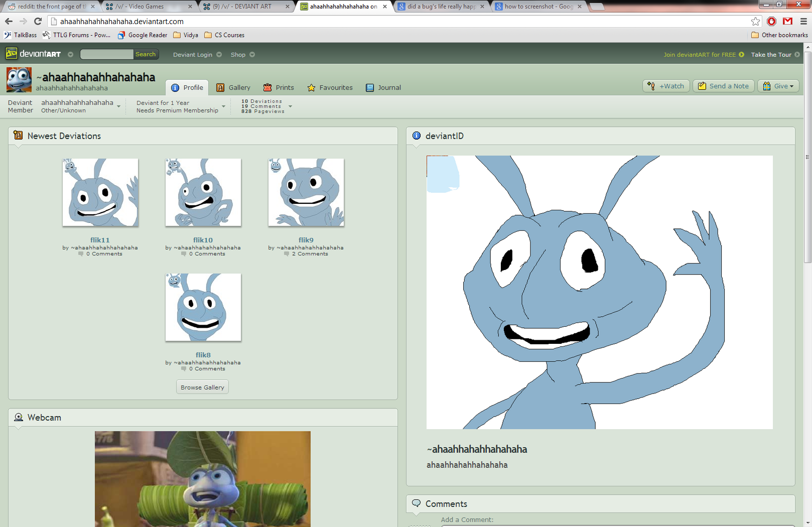Viewport: 812px width, 527px height.
Task: Click the deviantID info icon
Action: click(416, 136)
